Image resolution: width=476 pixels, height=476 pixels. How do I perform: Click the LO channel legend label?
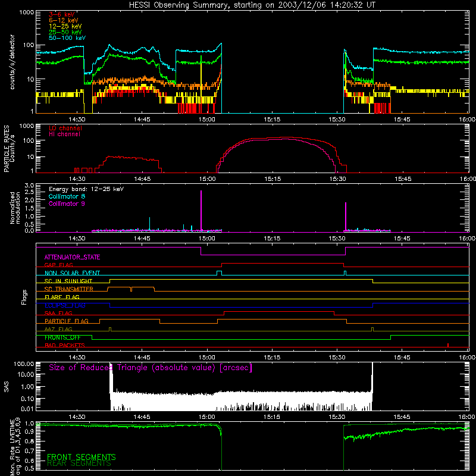coord(65,128)
